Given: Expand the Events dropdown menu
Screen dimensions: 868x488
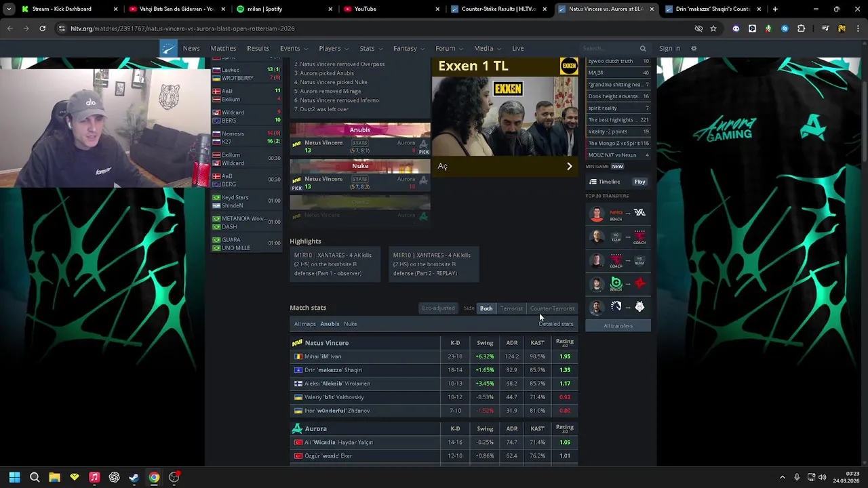Looking at the screenshot, I should tap(293, 48).
